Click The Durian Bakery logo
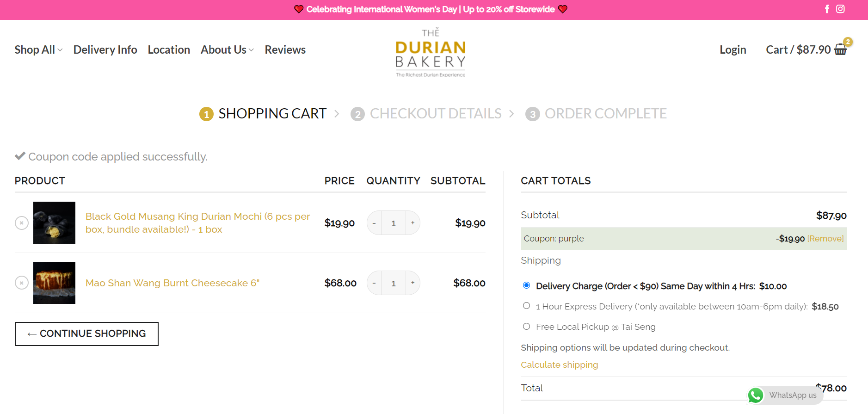The height and width of the screenshot is (414, 868). [x=431, y=53]
